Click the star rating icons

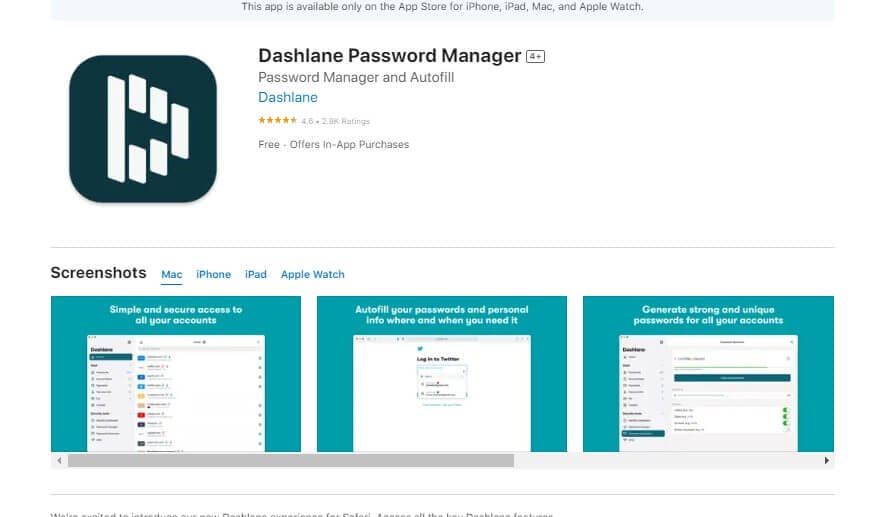[x=278, y=121]
